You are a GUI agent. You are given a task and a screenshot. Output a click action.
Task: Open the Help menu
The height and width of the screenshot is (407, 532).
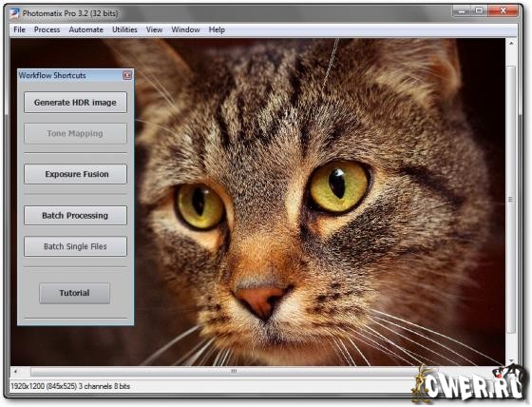click(x=217, y=29)
